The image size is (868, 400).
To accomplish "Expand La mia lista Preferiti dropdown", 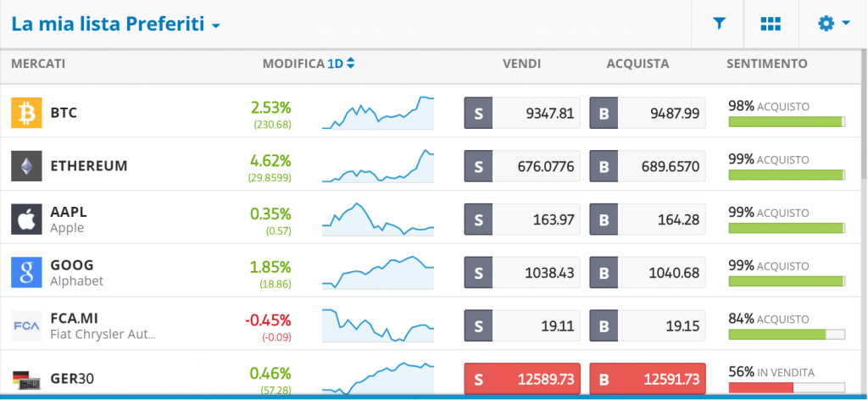I will point(115,25).
